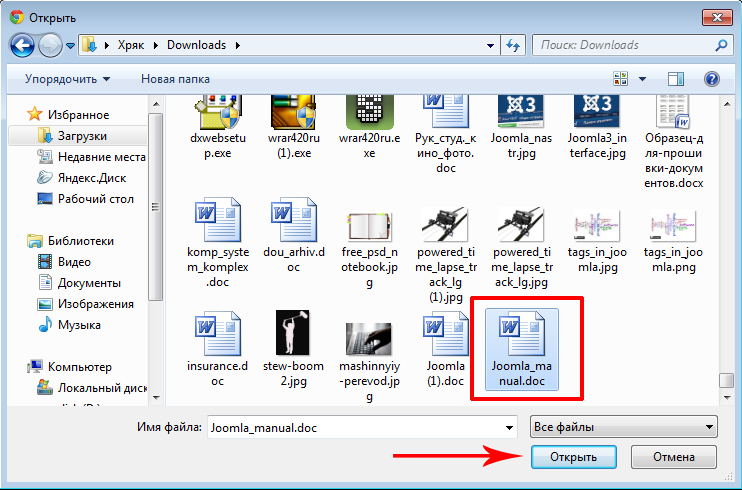This screenshot has height=490, width=742.
Task: Select the free_psd_notebook.jpg image
Action: pyautogui.click(x=369, y=228)
